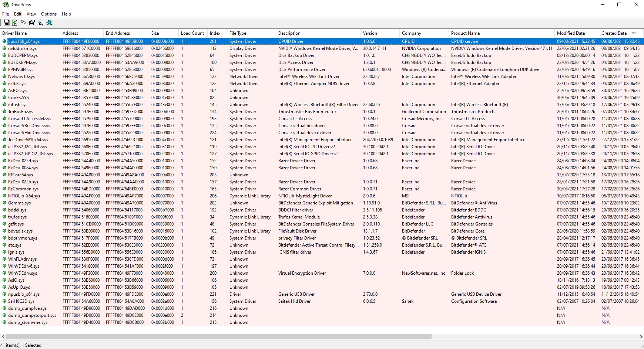644x349 pixels.
Task: Select the e2f68.sys driver name
Action: (x=17, y=84)
